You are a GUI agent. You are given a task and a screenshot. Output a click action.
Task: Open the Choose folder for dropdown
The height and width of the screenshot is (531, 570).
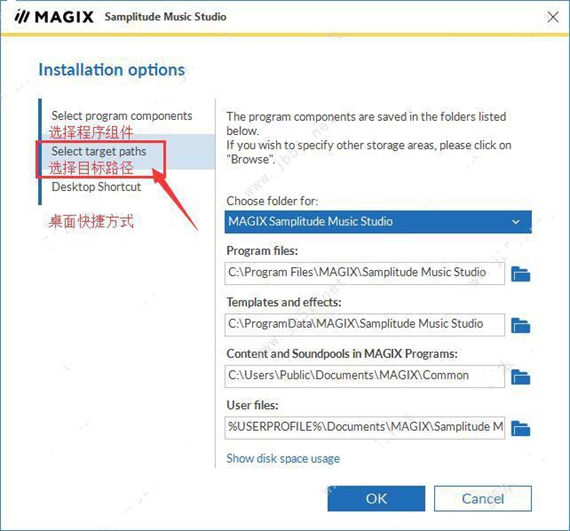(378, 222)
